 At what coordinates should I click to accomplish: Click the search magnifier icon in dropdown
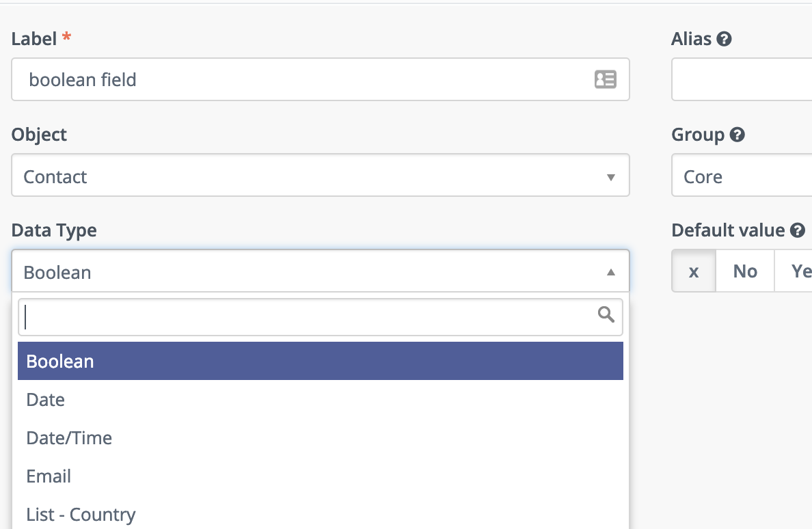click(x=606, y=314)
